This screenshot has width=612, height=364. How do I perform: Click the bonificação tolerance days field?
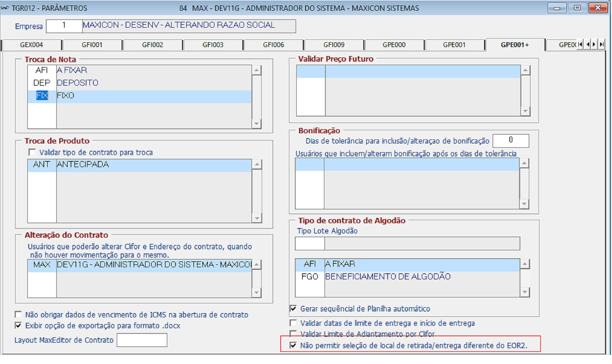click(511, 141)
